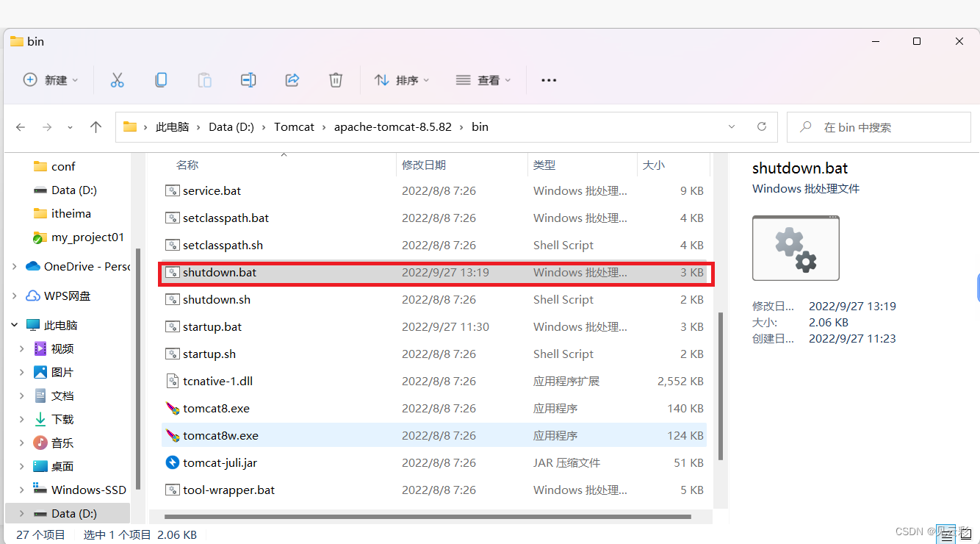Viewport: 980px width, 544px height.
Task: Go forward with the right arrow
Action: [x=47, y=127]
